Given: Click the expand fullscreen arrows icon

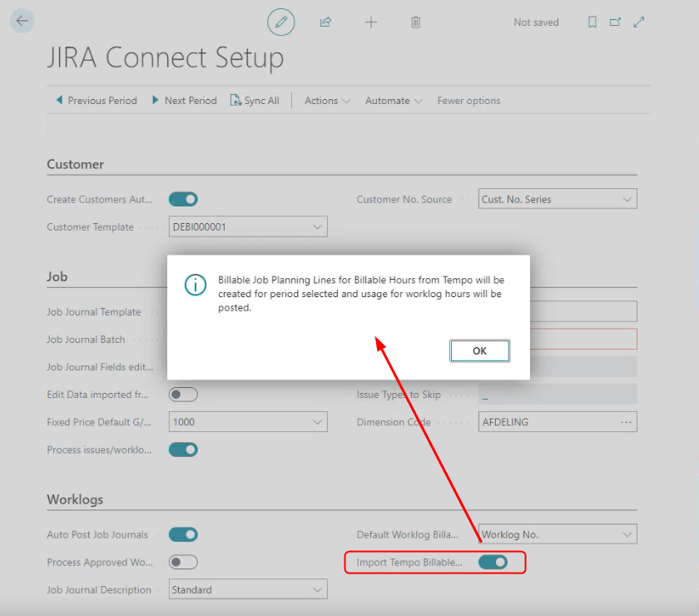Looking at the screenshot, I should (639, 22).
